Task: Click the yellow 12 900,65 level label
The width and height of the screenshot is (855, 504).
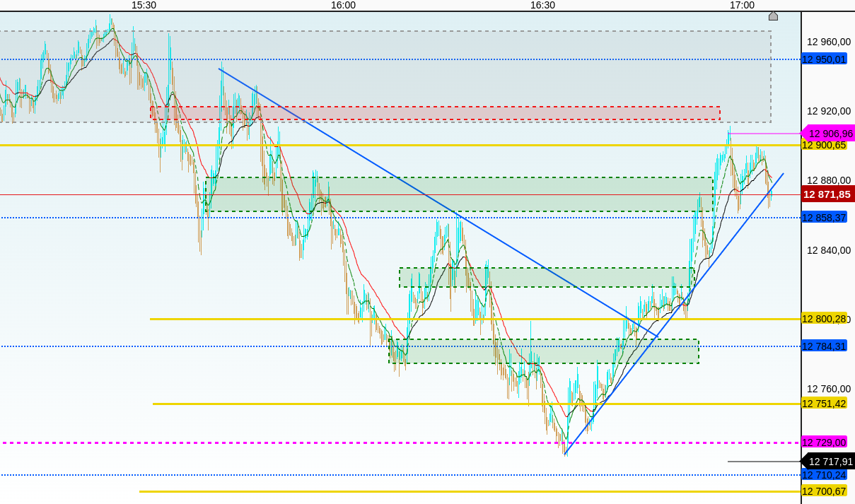Action: [x=824, y=145]
